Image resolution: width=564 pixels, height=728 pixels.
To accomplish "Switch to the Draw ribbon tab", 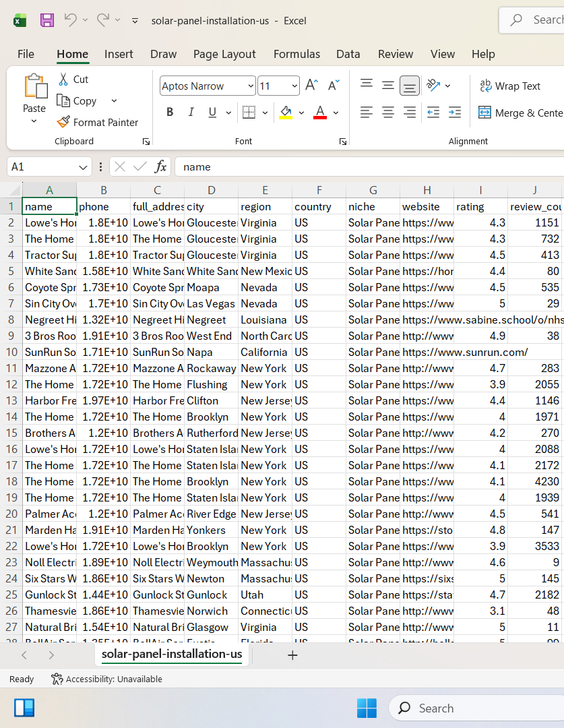I will pos(163,55).
